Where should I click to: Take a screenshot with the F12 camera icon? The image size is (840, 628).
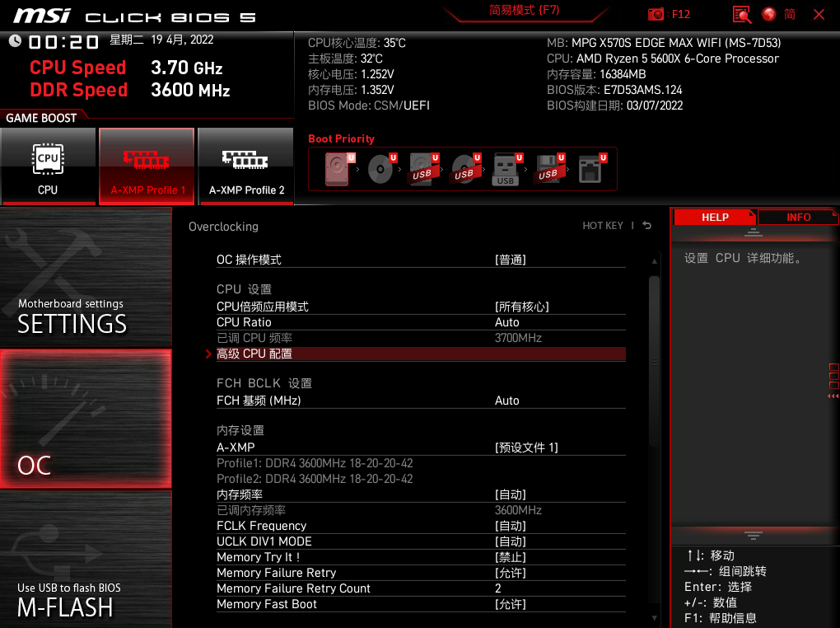[x=656, y=15]
